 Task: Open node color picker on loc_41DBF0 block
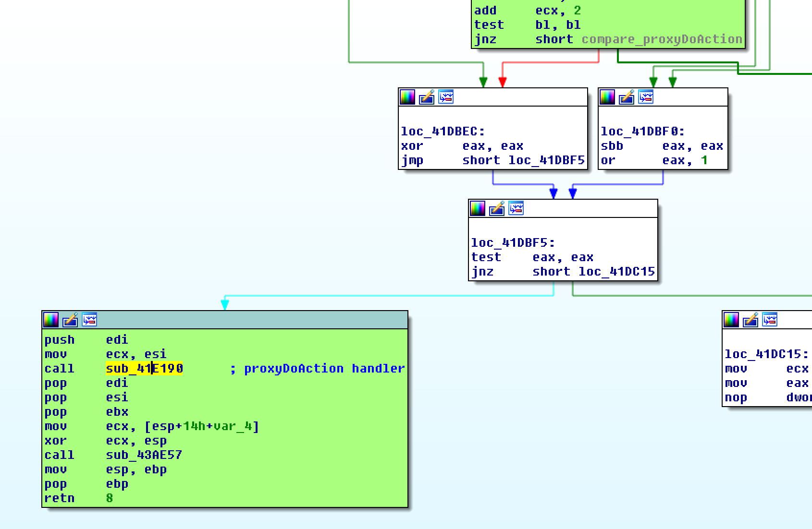coord(607,97)
